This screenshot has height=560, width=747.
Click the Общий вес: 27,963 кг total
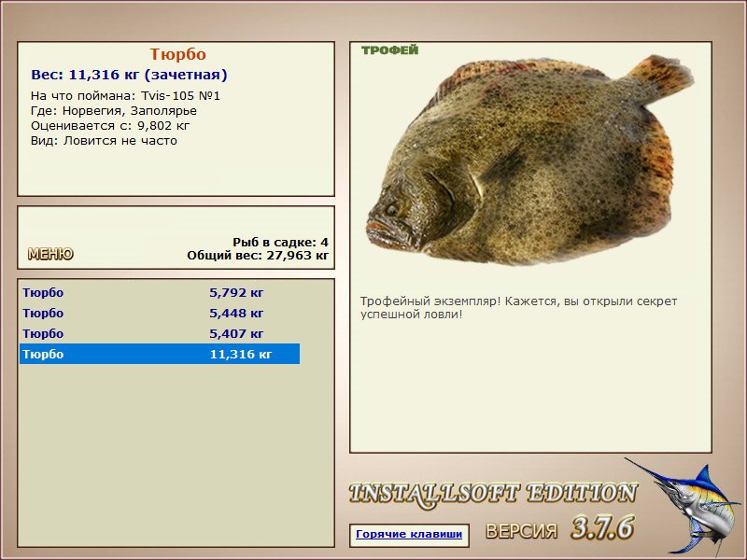click(258, 256)
